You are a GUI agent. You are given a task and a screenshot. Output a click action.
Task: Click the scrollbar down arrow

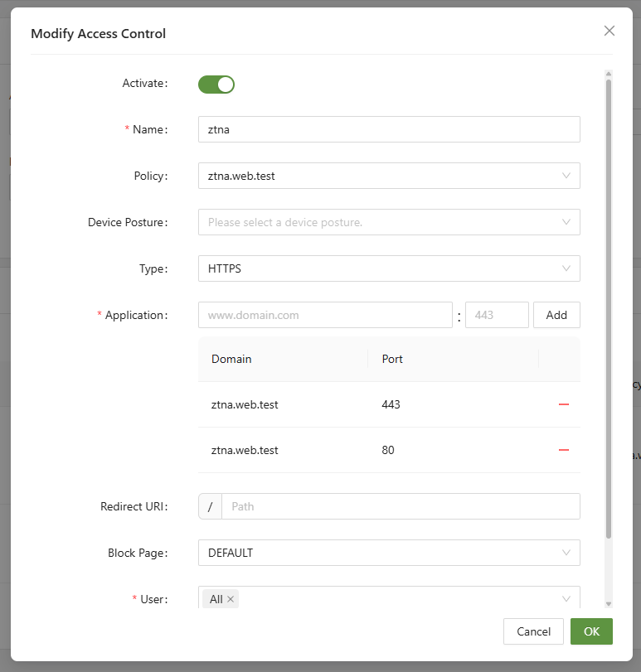609,604
